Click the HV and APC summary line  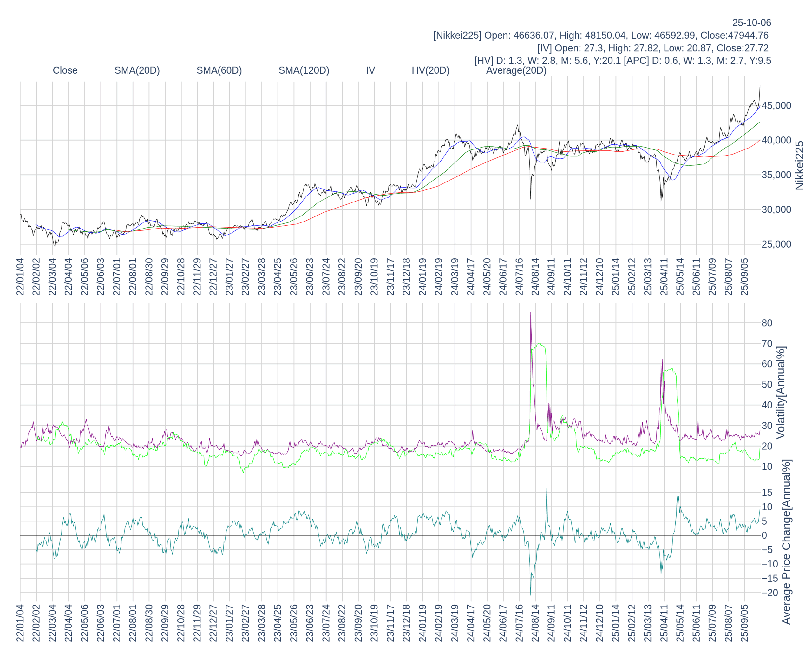pyautogui.click(x=622, y=61)
